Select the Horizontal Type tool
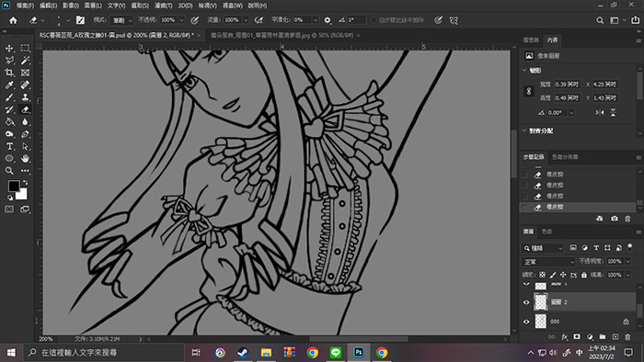 pos(9,146)
